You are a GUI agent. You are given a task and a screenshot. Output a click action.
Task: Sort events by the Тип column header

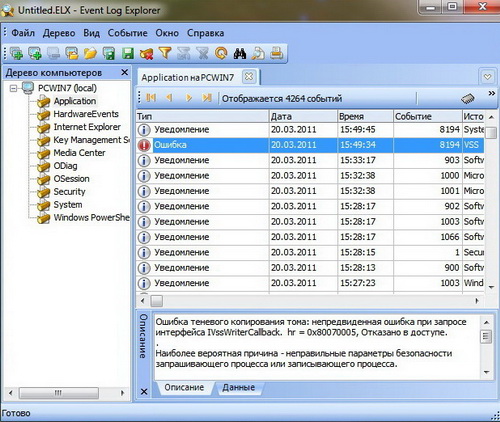[x=202, y=116]
